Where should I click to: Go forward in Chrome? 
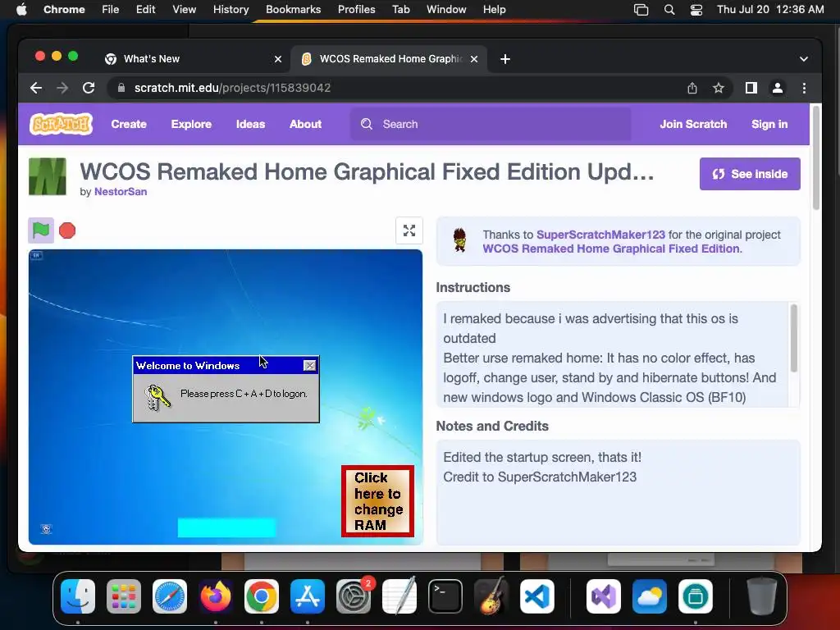[x=62, y=88]
